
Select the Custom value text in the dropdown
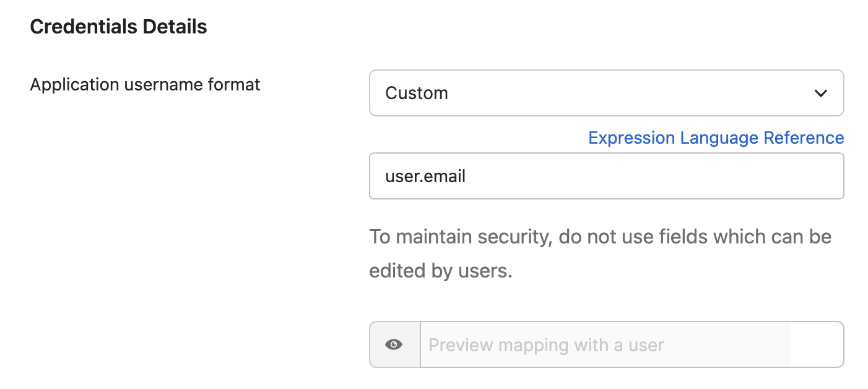[x=417, y=94]
